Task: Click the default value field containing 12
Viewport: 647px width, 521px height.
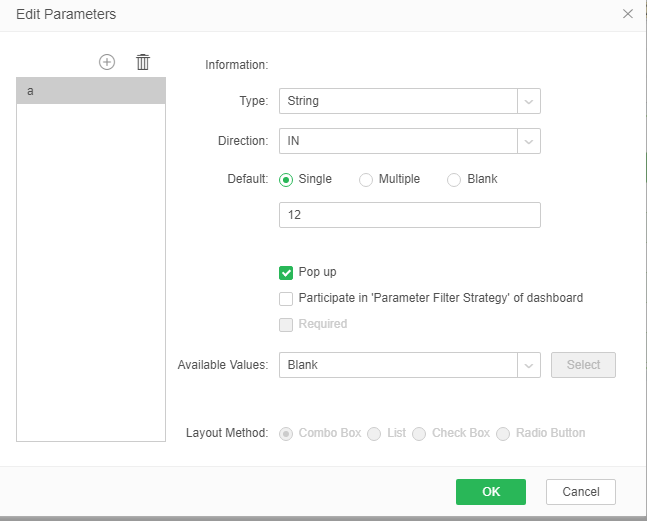Action: [x=410, y=215]
